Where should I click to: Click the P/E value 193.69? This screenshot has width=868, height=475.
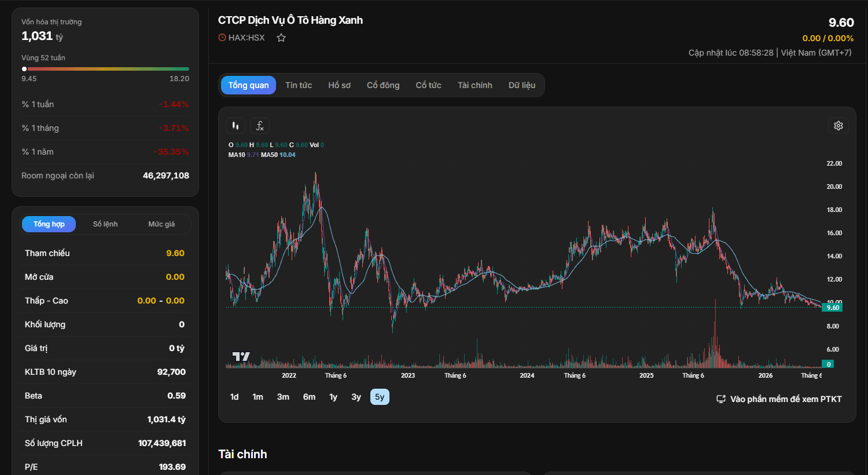[x=172, y=467]
